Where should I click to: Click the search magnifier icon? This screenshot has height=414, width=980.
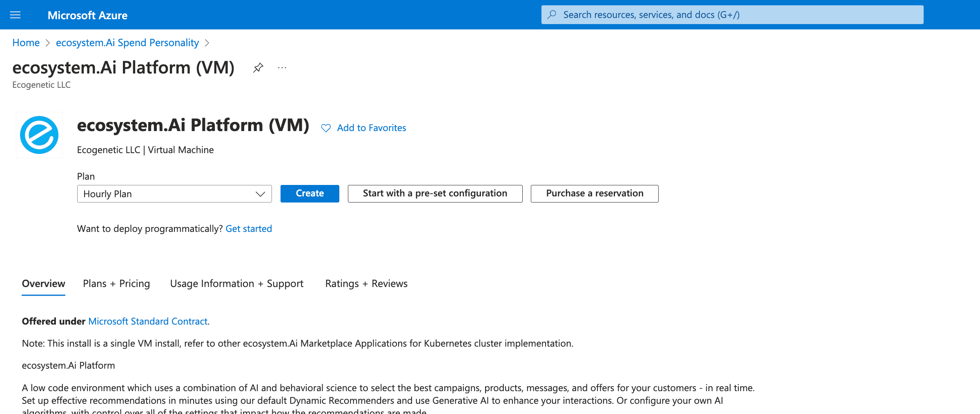tap(552, 15)
